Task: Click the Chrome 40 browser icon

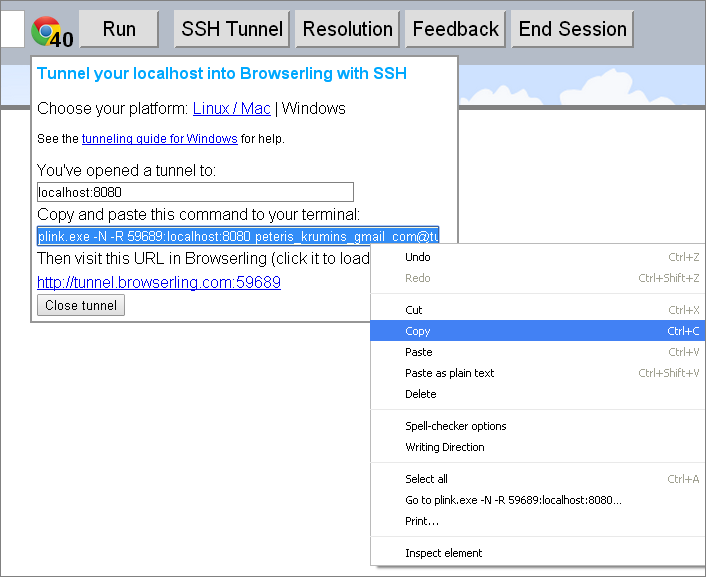Action: click(x=52, y=32)
